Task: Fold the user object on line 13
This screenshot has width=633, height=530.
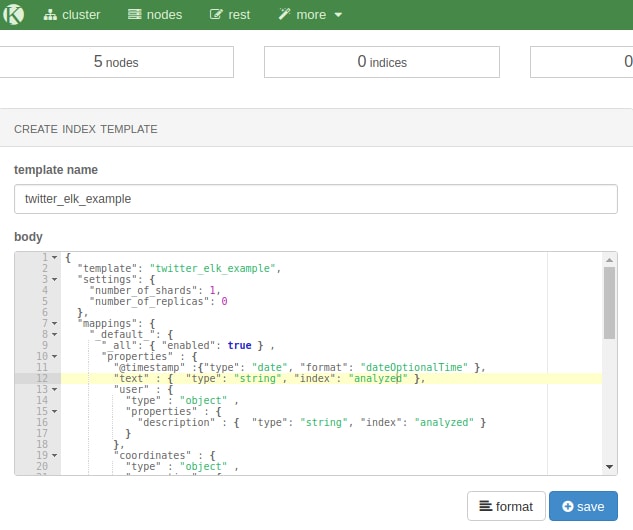Action: (x=54, y=390)
